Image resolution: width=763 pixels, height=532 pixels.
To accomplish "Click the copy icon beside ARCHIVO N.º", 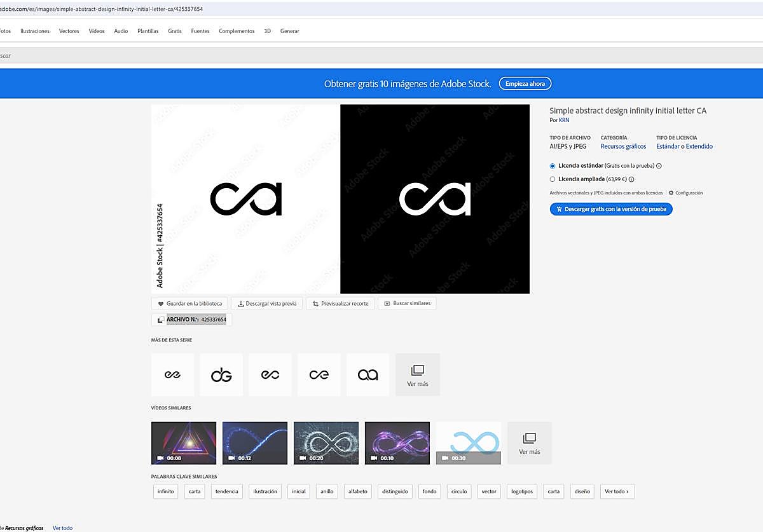I will (160, 320).
